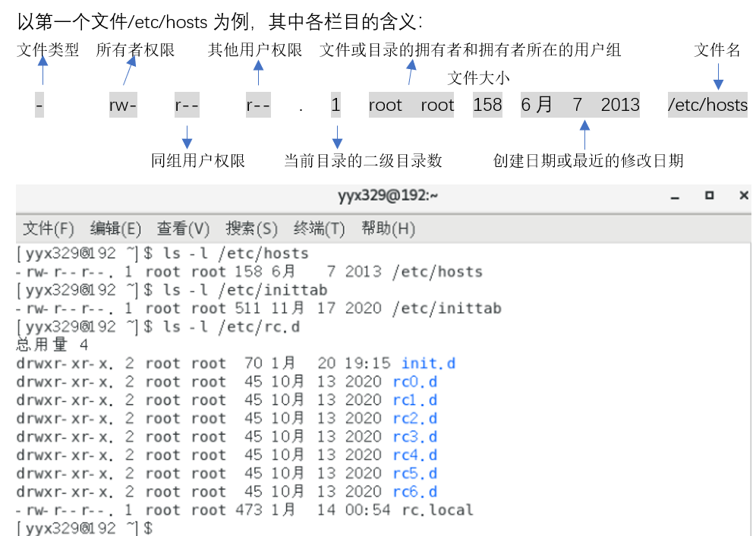Click the 文件类型 label
Image resolution: width=756 pixels, height=536 pixels.
pos(48,49)
